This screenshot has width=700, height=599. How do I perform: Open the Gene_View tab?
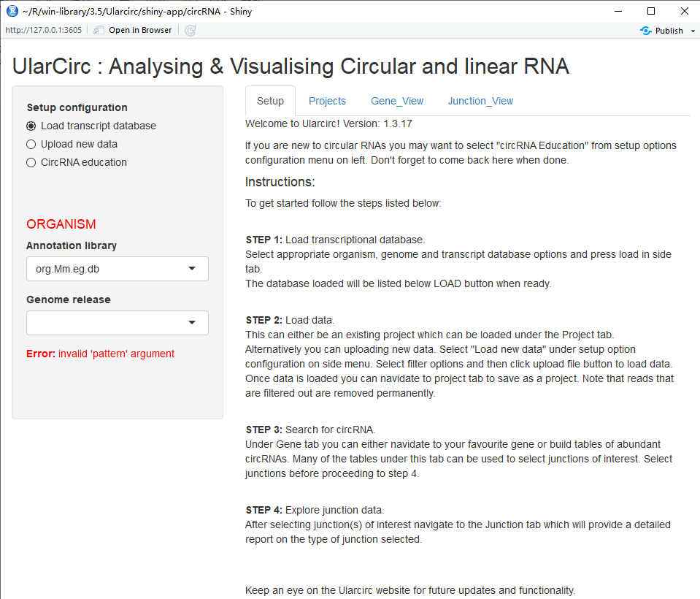(397, 101)
